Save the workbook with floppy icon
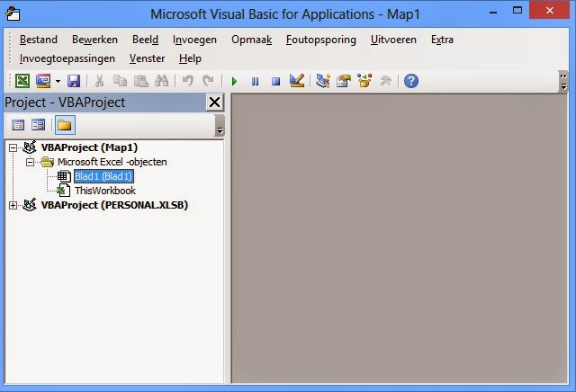 coord(74,81)
